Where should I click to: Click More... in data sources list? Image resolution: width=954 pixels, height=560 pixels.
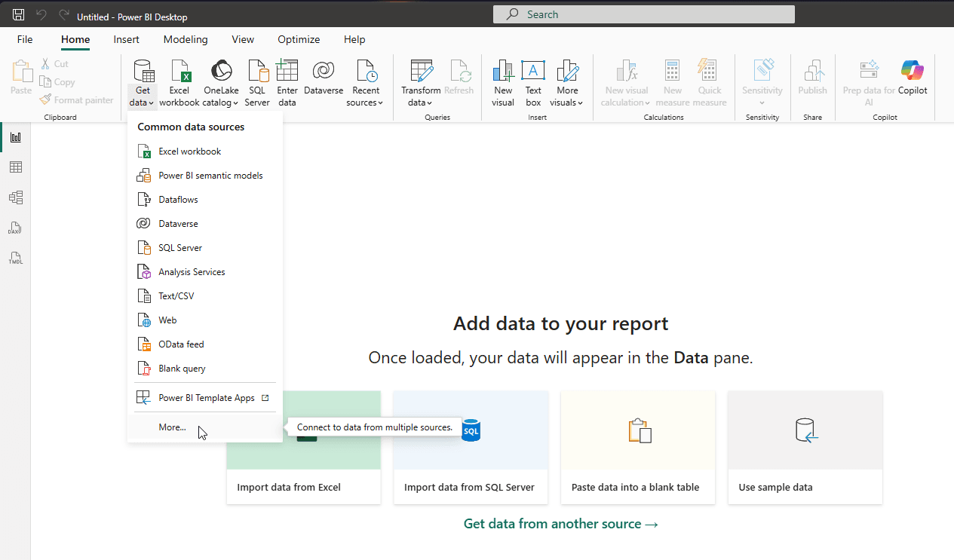[x=205, y=427]
